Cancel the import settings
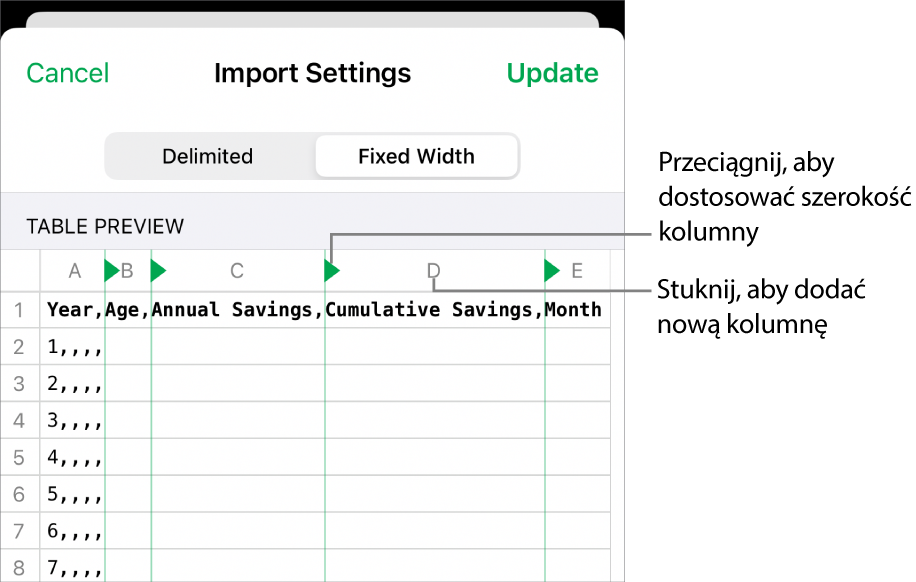Screen dimensions: 916x582 [x=68, y=73]
